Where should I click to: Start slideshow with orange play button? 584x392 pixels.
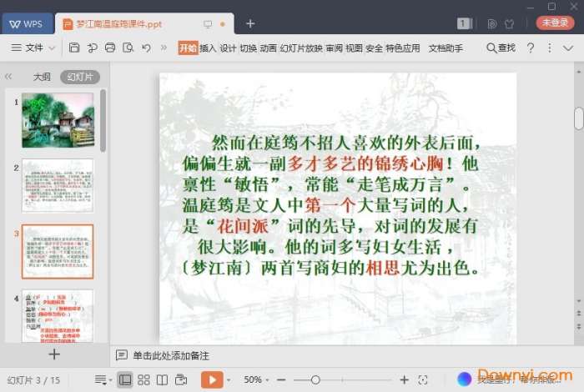coord(211,379)
